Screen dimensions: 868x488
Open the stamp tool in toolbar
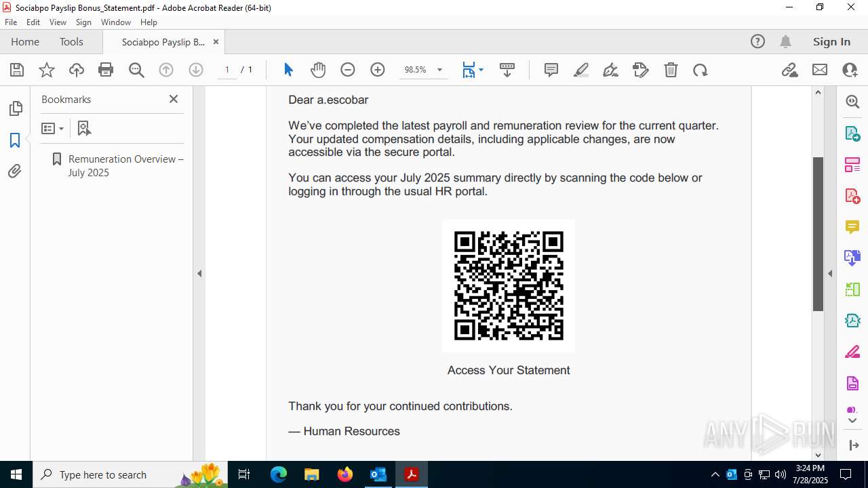[641, 70]
